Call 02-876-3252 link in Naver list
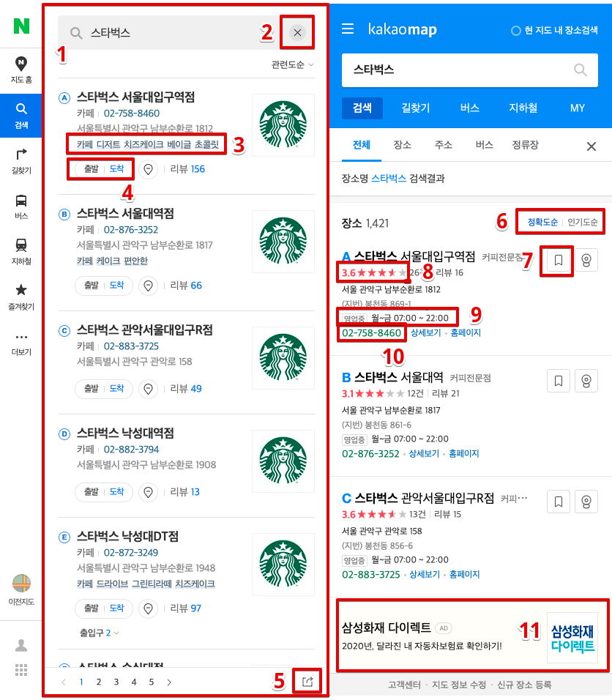 coord(131,230)
